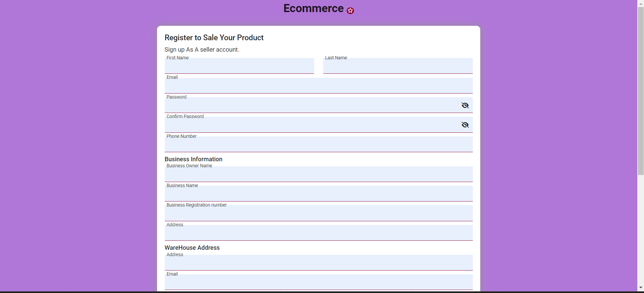Toggle visibility of the Confirm Password entry

[465, 125]
